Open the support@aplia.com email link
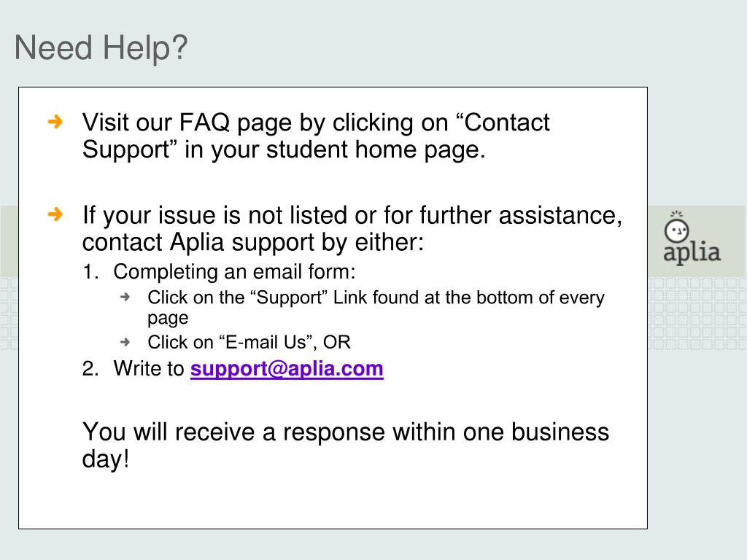Screen dimensions: 747x560 (287, 369)
